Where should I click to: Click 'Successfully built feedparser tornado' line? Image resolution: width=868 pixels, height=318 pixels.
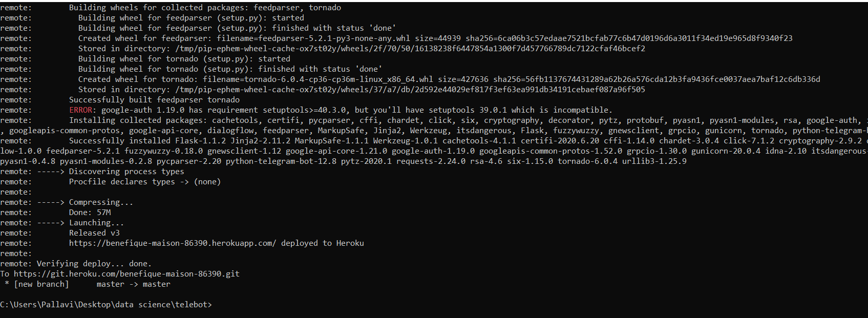click(154, 100)
